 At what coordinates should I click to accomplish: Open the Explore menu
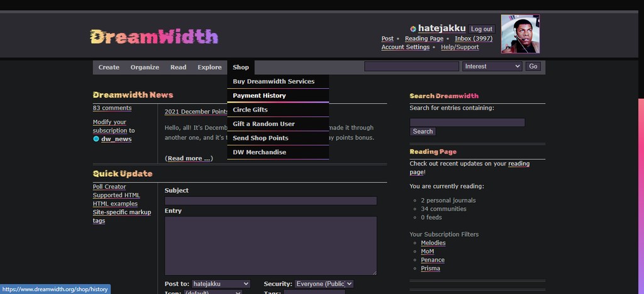coord(209,67)
